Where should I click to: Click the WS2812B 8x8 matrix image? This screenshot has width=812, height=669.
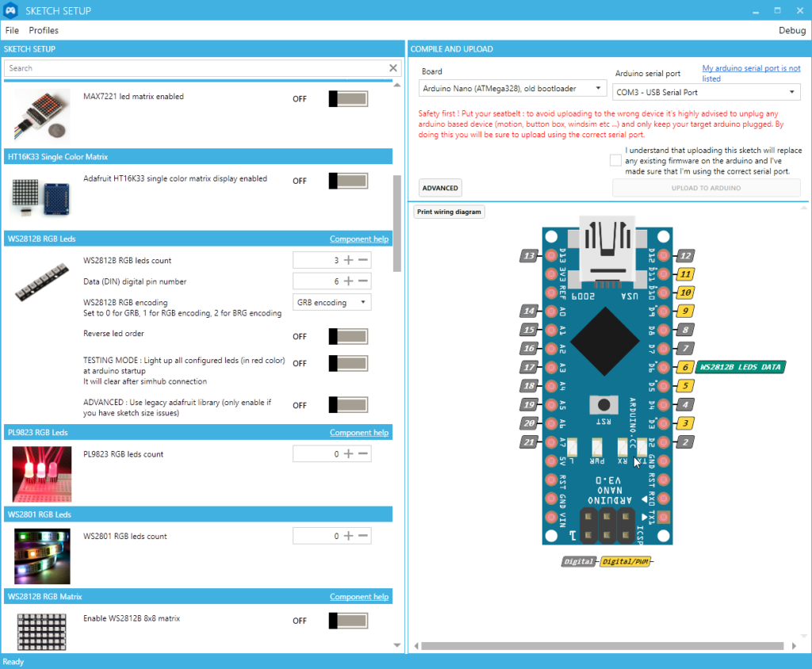pos(42,632)
